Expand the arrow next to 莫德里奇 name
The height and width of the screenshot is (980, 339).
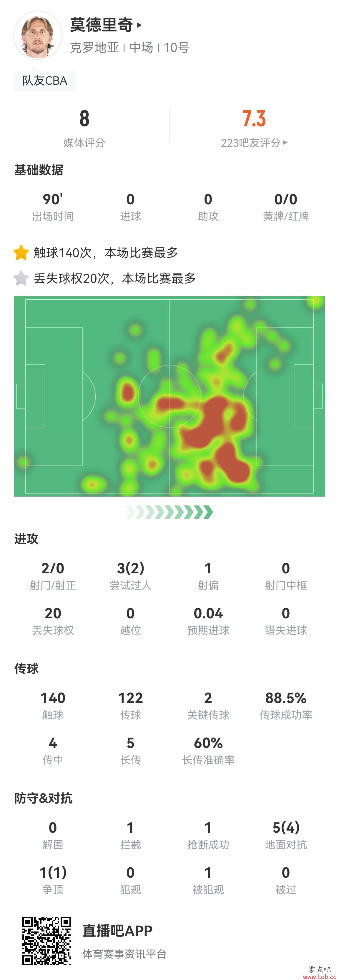(x=139, y=25)
